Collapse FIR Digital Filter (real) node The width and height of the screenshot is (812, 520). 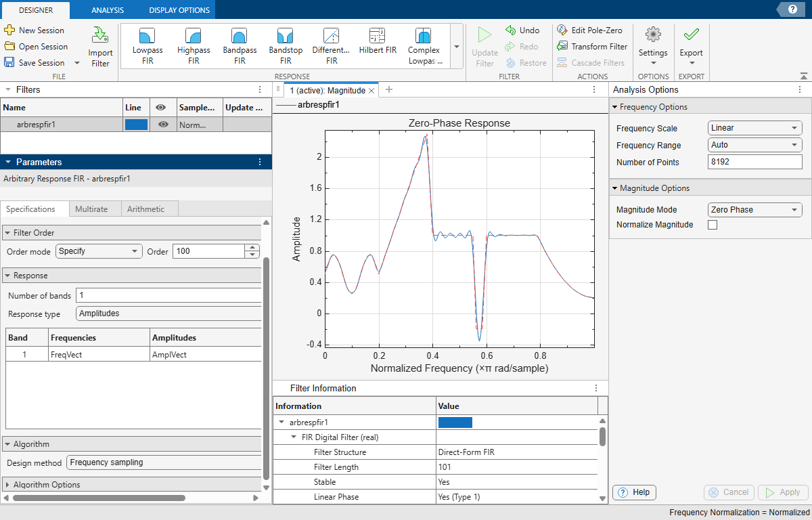point(294,437)
